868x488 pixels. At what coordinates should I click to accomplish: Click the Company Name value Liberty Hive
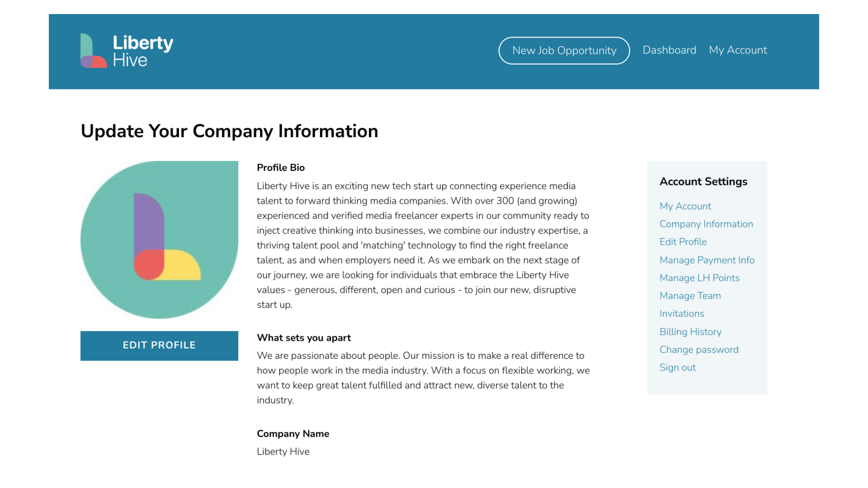point(283,451)
